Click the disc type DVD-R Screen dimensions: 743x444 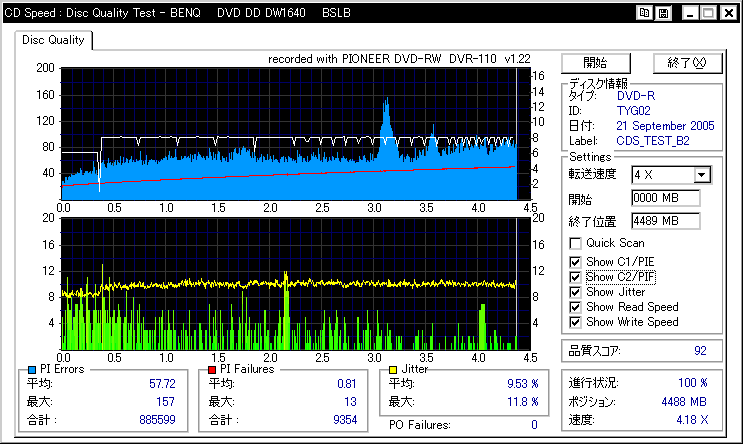pos(636,96)
